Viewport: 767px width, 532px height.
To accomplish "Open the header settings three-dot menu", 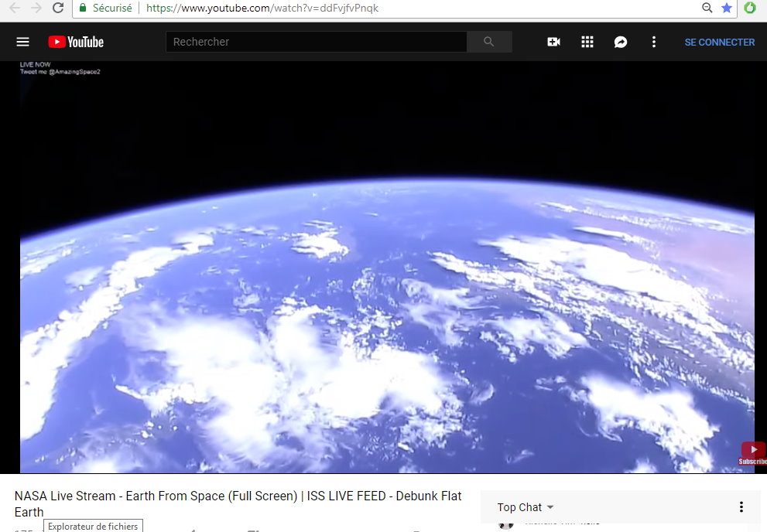I will click(653, 42).
